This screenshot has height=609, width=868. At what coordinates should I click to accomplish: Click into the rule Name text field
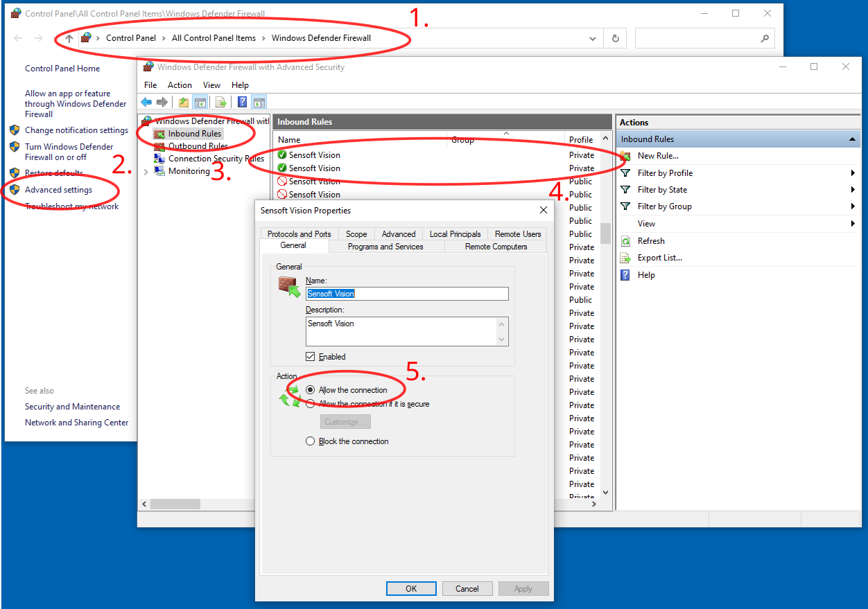coord(407,294)
